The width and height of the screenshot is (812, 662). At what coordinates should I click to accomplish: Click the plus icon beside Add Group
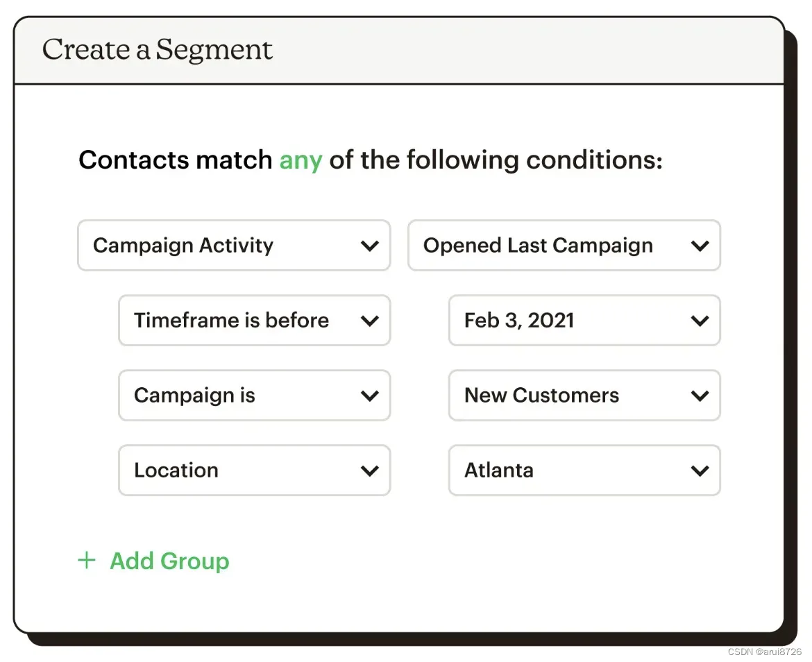coord(87,561)
